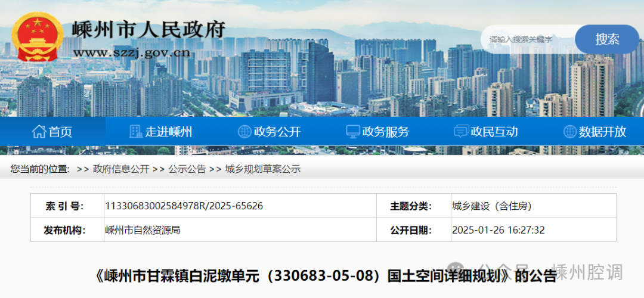Select 政务服务 in the navigation bar
This screenshot has width=644, height=298.
[386, 132]
